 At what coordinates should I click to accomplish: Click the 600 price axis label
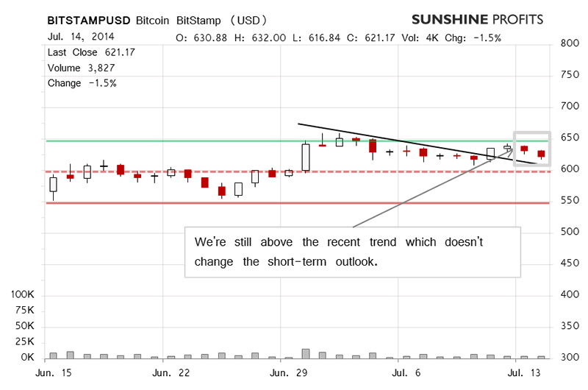click(570, 169)
